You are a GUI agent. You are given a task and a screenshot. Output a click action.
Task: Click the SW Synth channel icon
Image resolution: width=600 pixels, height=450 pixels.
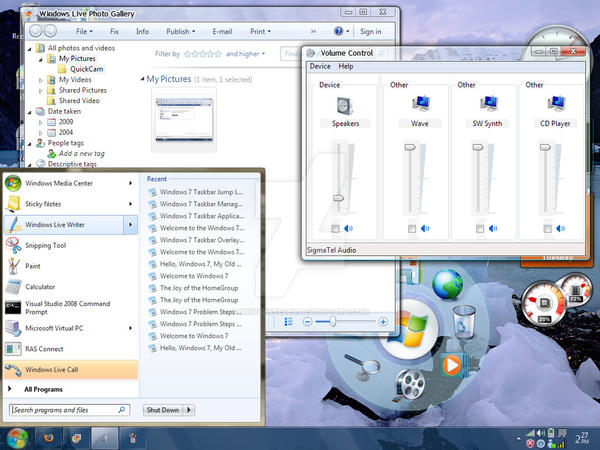(488, 103)
